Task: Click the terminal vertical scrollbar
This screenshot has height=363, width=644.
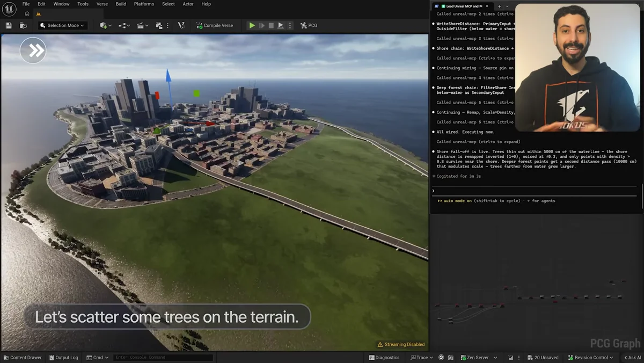Action: click(642, 196)
